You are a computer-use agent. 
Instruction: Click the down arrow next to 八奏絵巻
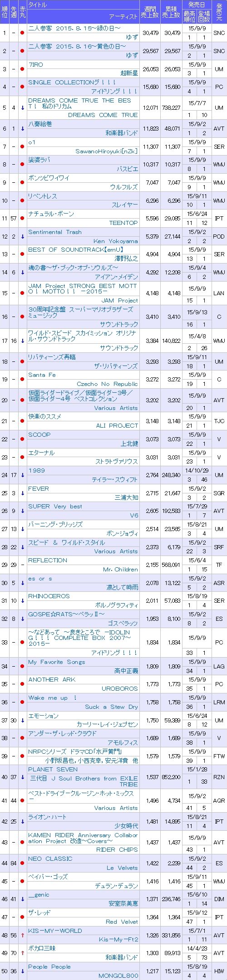[22, 129]
